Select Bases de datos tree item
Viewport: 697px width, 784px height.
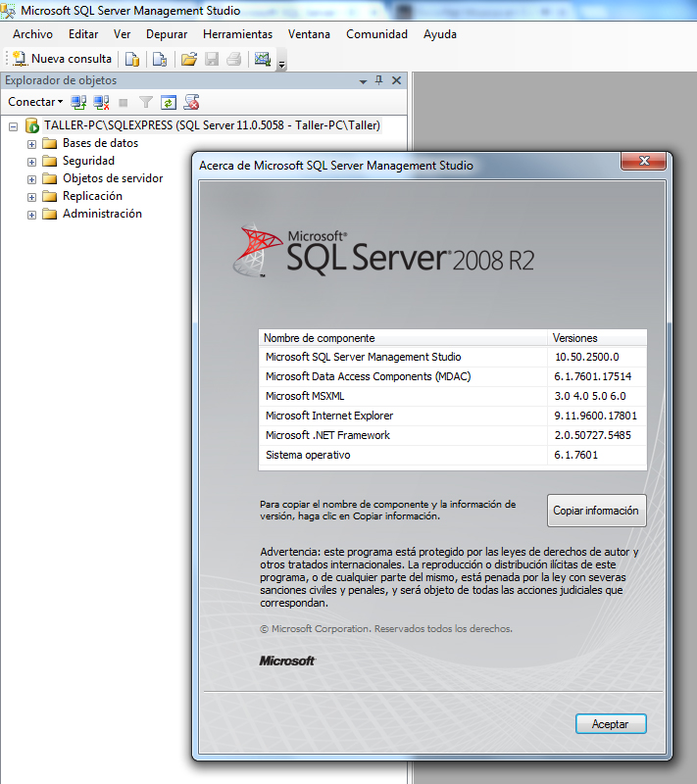click(x=101, y=143)
